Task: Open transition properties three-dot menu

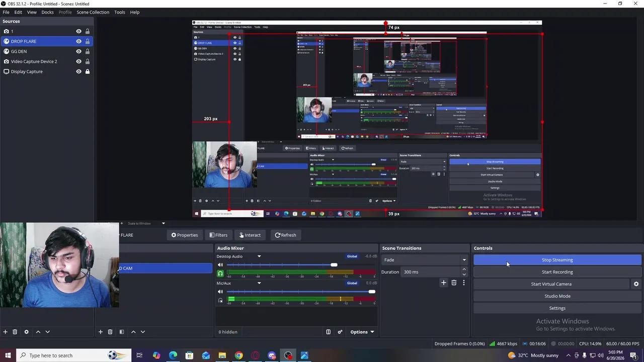Action: coord(463,283)
